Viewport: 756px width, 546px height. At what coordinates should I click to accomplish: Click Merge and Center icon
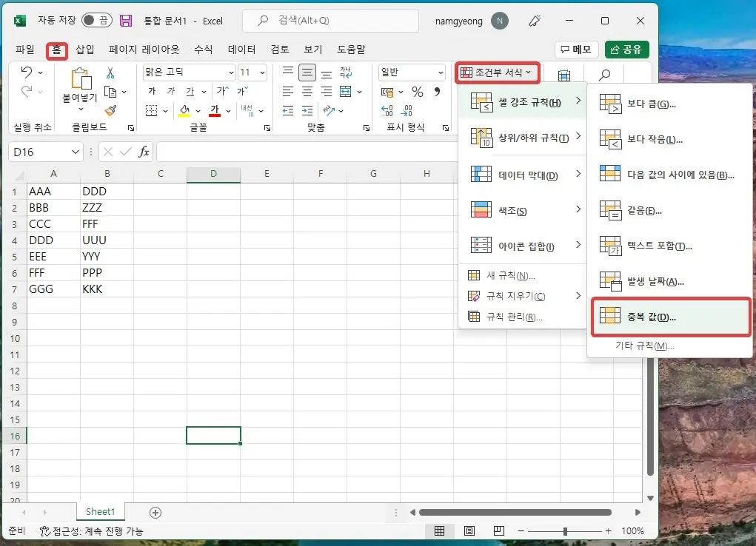(347, 91)
